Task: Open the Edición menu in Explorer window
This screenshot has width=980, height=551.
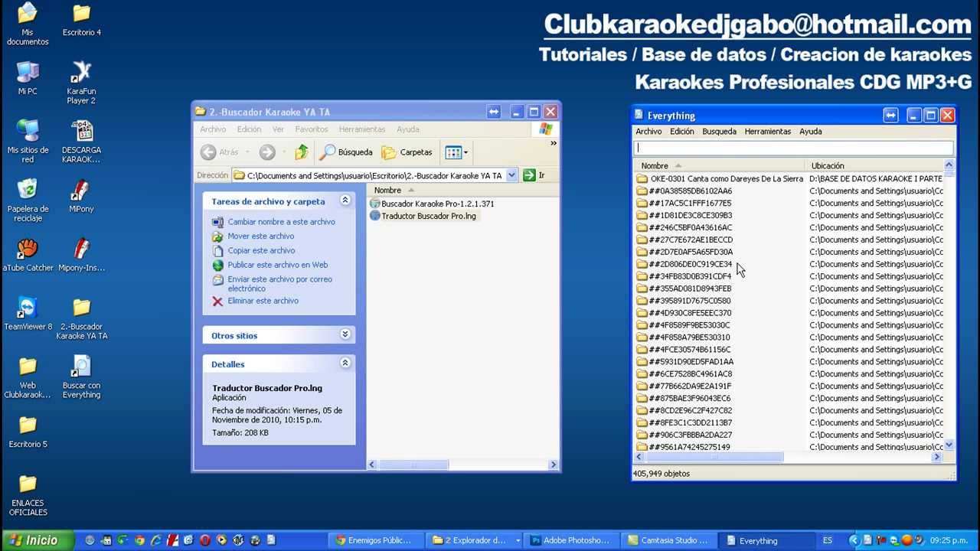Action: [249, 129]
